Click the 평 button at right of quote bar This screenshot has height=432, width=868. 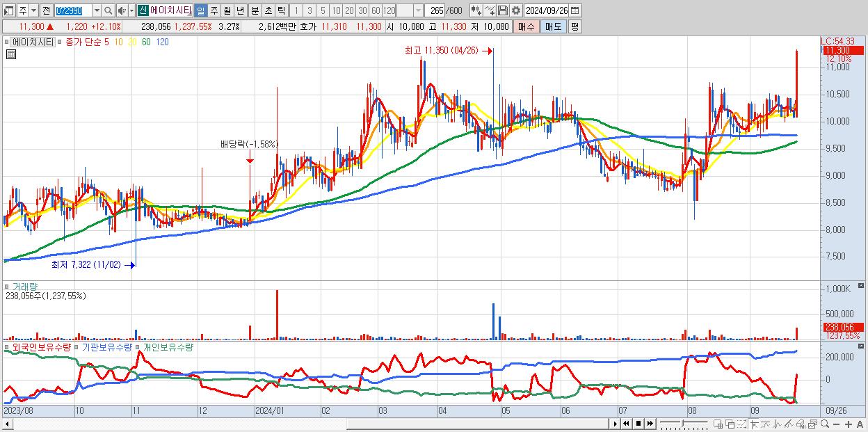[x=574, y=26]
